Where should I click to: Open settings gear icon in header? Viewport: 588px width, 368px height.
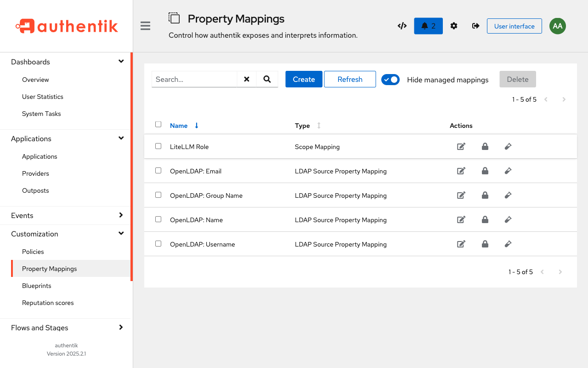[454, 26]
